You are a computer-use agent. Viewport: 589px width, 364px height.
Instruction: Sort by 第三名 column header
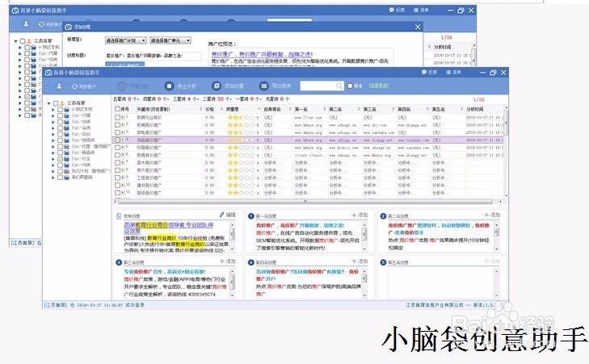(x=370, y=109)
